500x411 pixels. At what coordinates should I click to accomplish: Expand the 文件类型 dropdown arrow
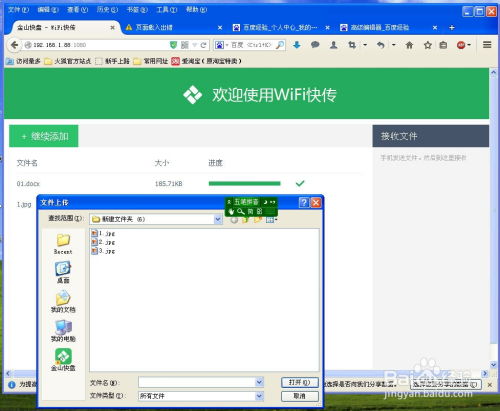tap(259, 396)
